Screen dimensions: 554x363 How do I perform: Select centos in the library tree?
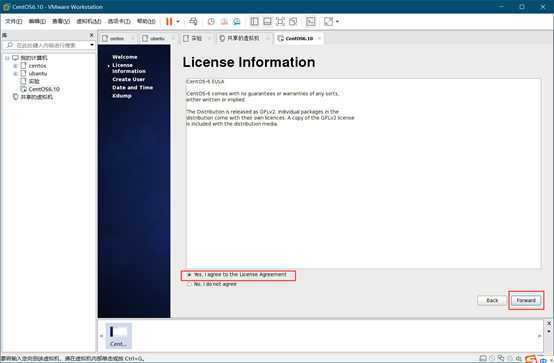tap(34, 66)
